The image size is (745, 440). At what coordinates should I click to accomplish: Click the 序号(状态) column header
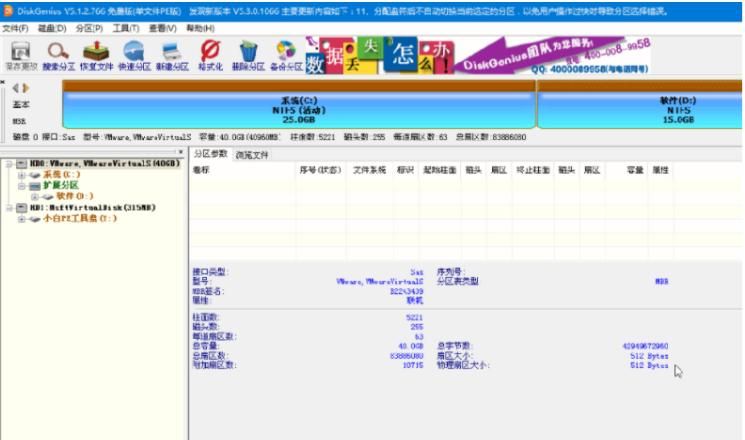tap(321, 170)
